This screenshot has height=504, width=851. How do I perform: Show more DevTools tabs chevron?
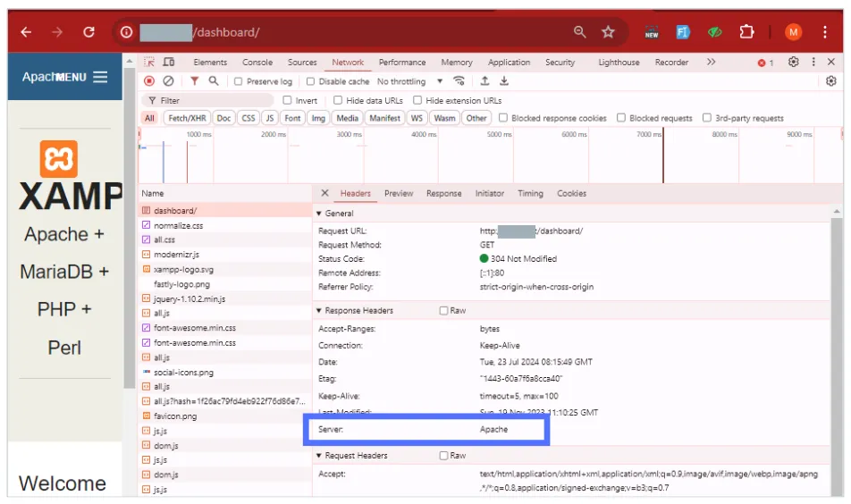click(711, 62)
